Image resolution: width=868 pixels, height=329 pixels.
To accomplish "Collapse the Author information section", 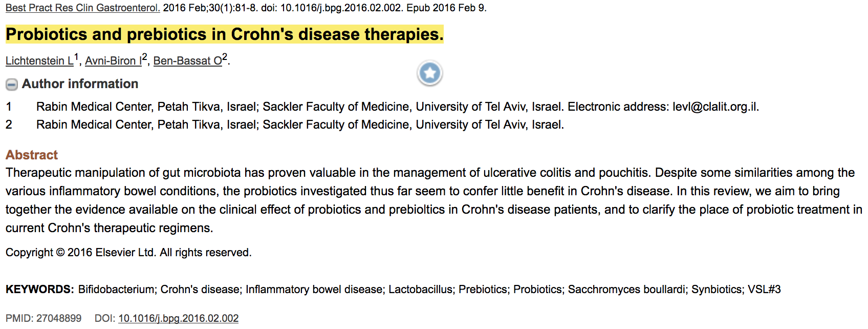I will pyautogui.click(x=12, y=85).
